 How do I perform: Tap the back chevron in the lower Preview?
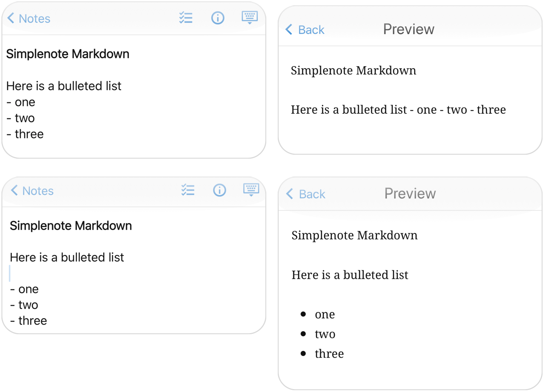click(290, 194)
